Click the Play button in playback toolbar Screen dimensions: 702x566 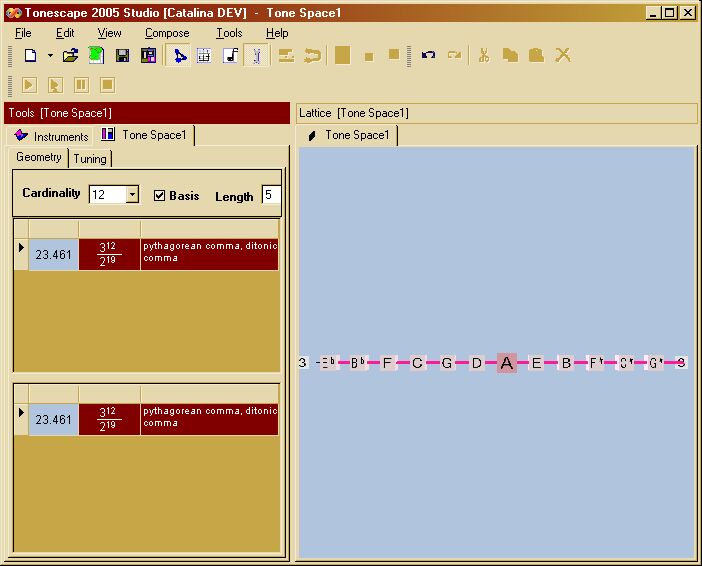click(x=29, y=85)
